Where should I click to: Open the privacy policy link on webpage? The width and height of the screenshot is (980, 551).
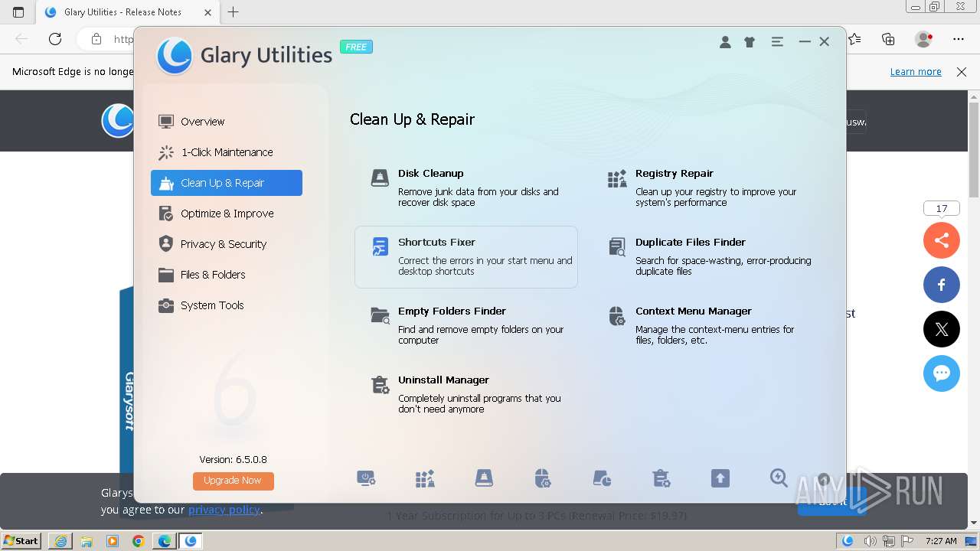pos(224,510)
